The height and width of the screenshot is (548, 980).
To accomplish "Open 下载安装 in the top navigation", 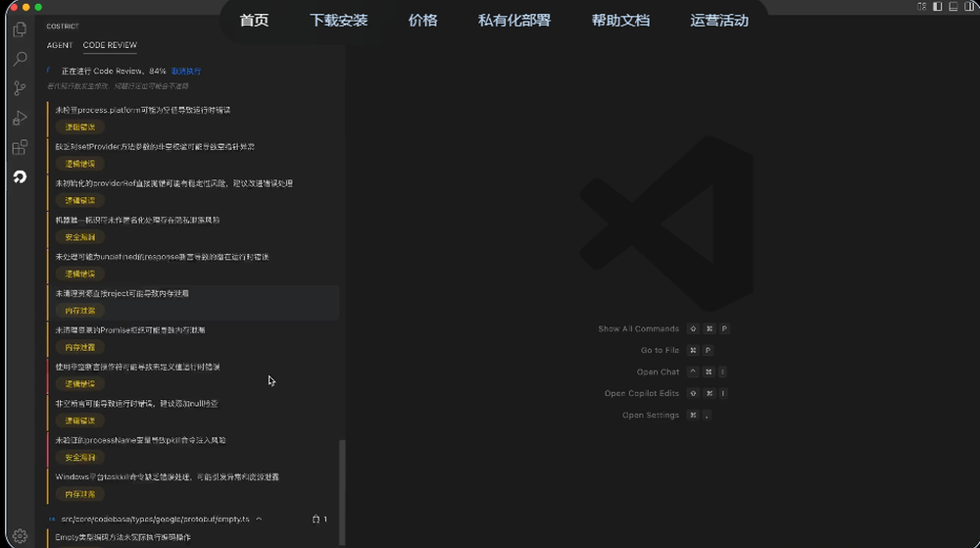I will tap(339, 20).
